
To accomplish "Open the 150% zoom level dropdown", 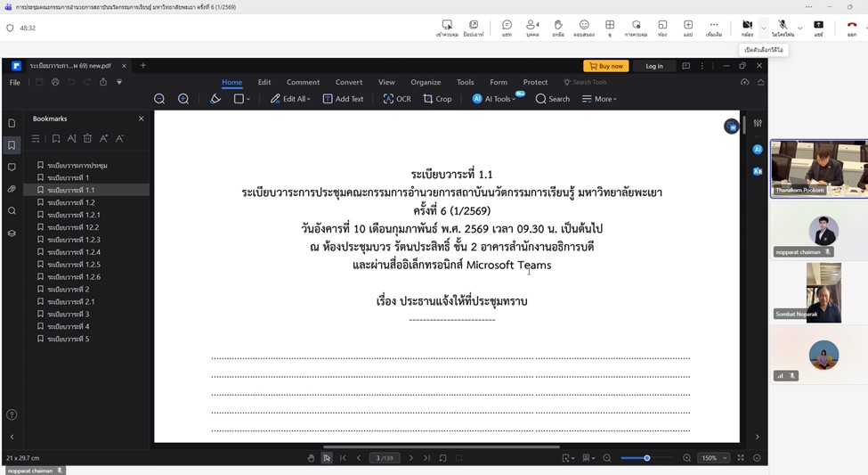I will tap(714, 458).
